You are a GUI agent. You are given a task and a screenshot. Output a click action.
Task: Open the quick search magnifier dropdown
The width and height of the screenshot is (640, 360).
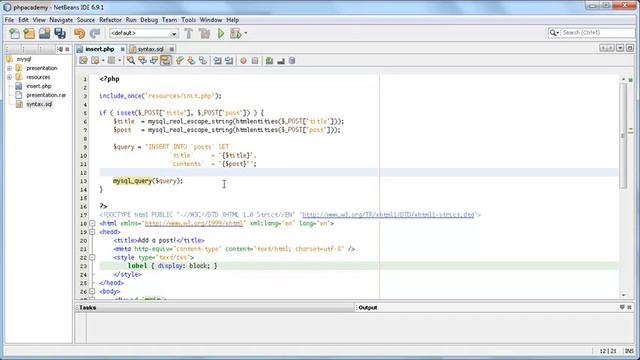[x=554, y=33]
